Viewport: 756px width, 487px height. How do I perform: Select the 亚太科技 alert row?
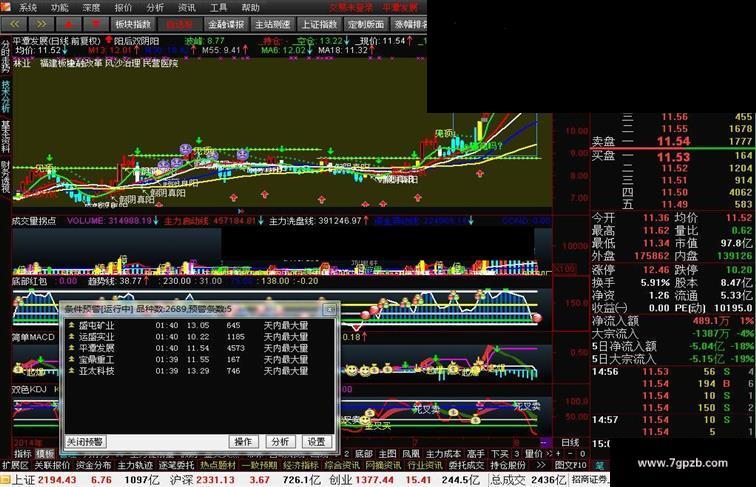[x=199, y=371]
